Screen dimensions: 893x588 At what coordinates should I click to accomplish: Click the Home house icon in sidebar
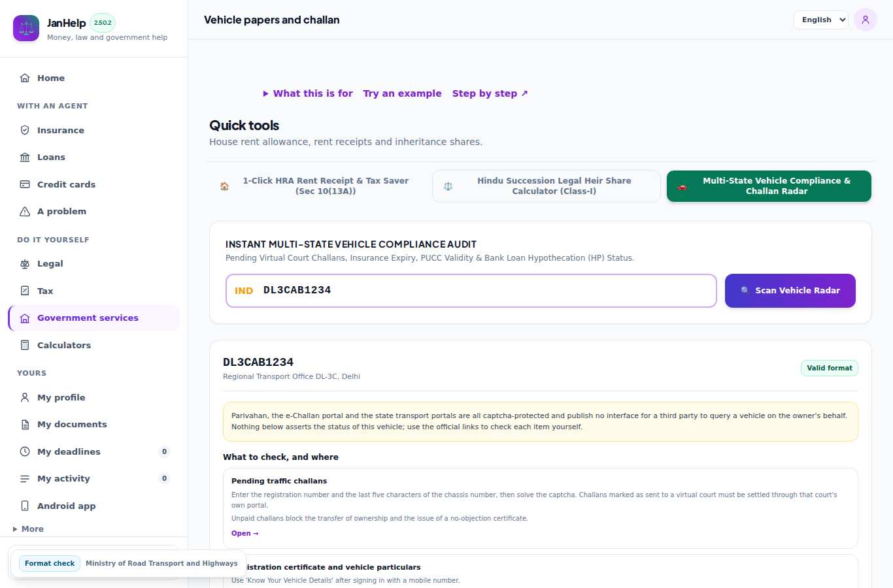click(25, 78)
